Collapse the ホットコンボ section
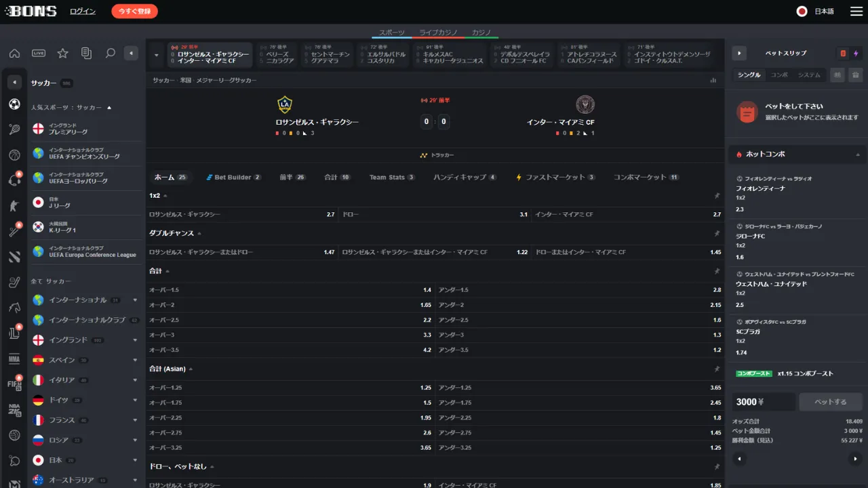This screenshot has width=868, height=488. [857, 155]
